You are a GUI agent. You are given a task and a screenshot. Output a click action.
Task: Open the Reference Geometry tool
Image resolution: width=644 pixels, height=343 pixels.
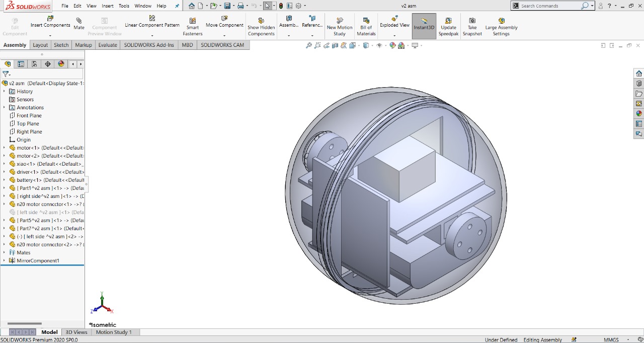pos(312,21)
